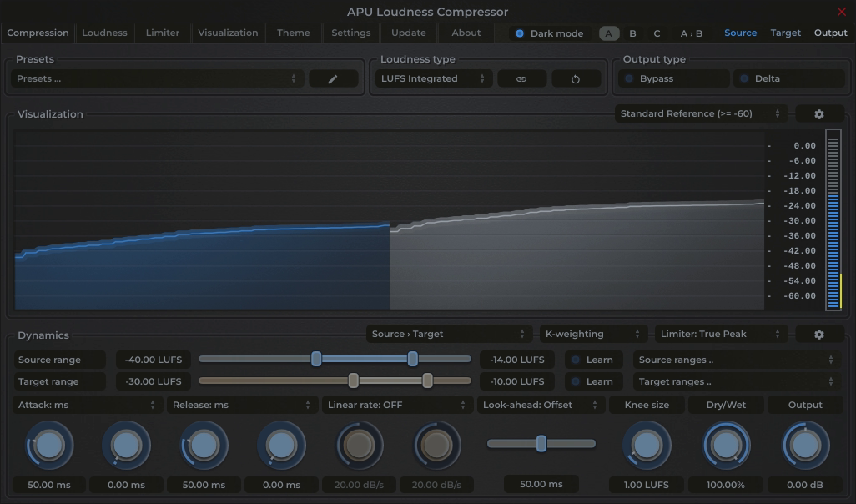Click the 1.00 LUFS knee size field
856x504 pixels.
pos(647,485)
